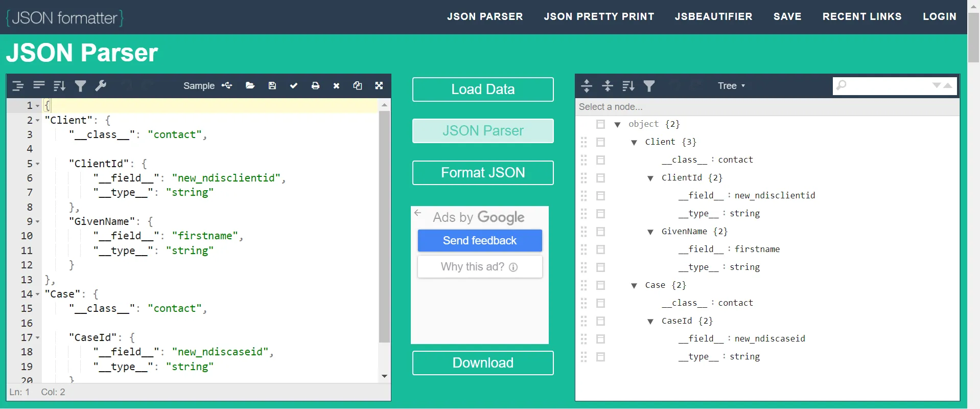The image size is (980, 409).
Task: Save the JSON using the floppy disk icon
Action: 272,85
